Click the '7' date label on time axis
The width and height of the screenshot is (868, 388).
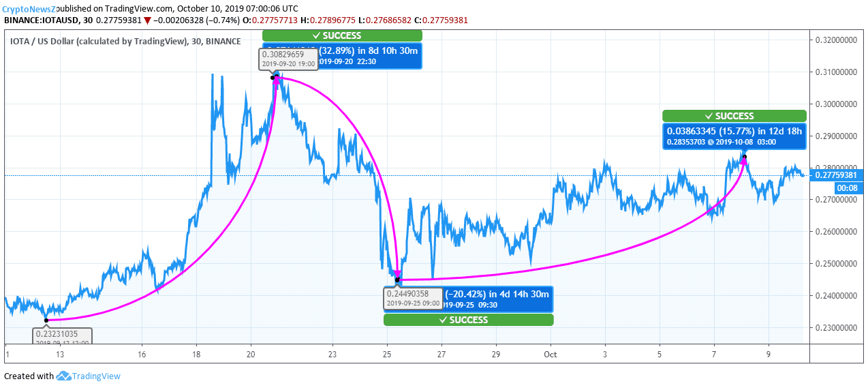coord(714,355)
